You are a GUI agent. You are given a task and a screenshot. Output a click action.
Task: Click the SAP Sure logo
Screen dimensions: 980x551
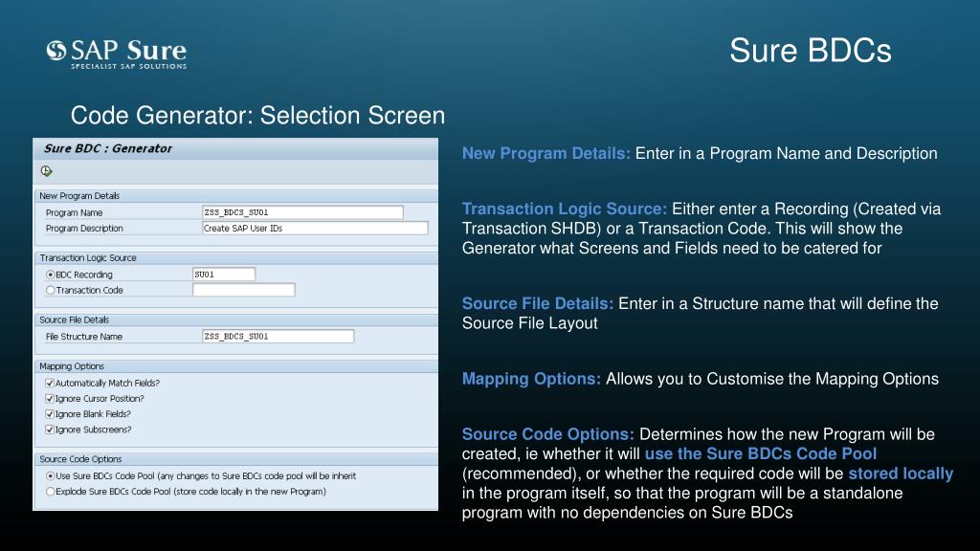pyautogui.click(x=116, y=54)
